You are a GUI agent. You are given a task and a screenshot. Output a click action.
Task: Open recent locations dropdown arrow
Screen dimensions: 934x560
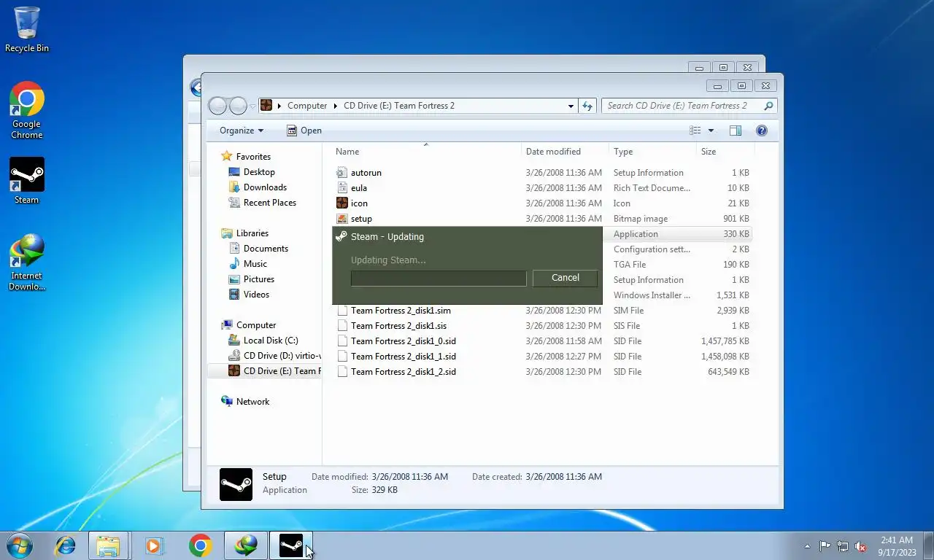pos(252,106)
